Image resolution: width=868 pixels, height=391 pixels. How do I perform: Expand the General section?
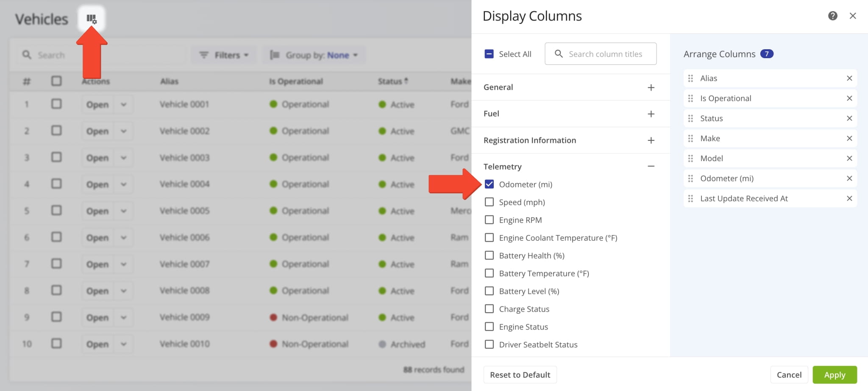click(x=651, y=87)
